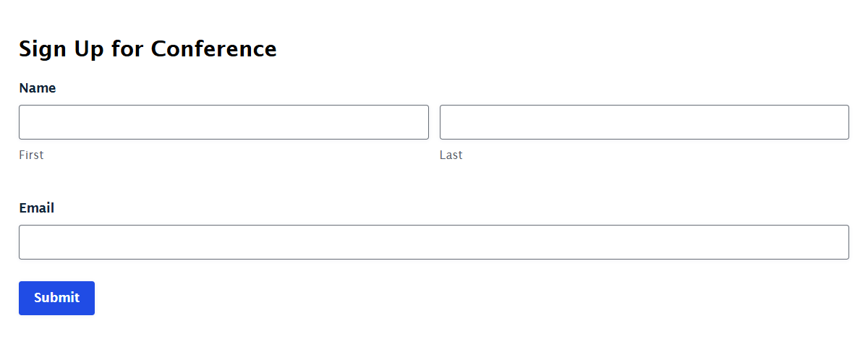This screenshot has width=868, height=347.
Task: Activate the wide text box below Email label
Action: point(434,242)
